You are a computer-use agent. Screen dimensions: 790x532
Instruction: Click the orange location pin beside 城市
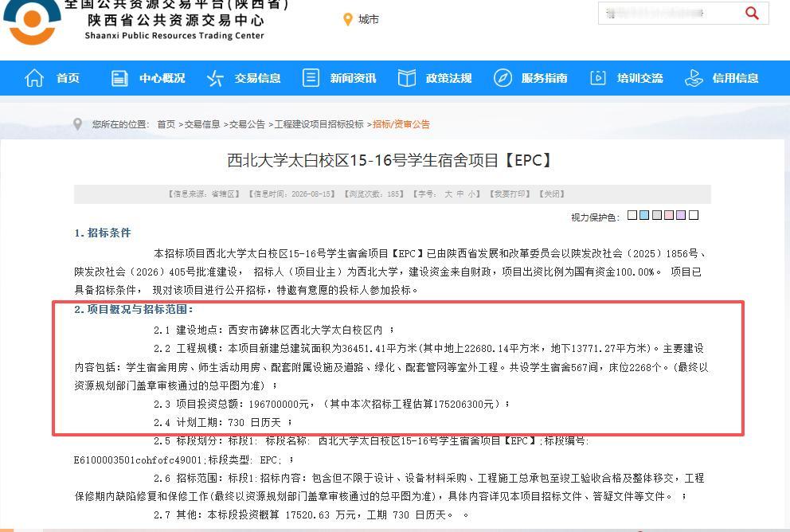pos(348,20)
